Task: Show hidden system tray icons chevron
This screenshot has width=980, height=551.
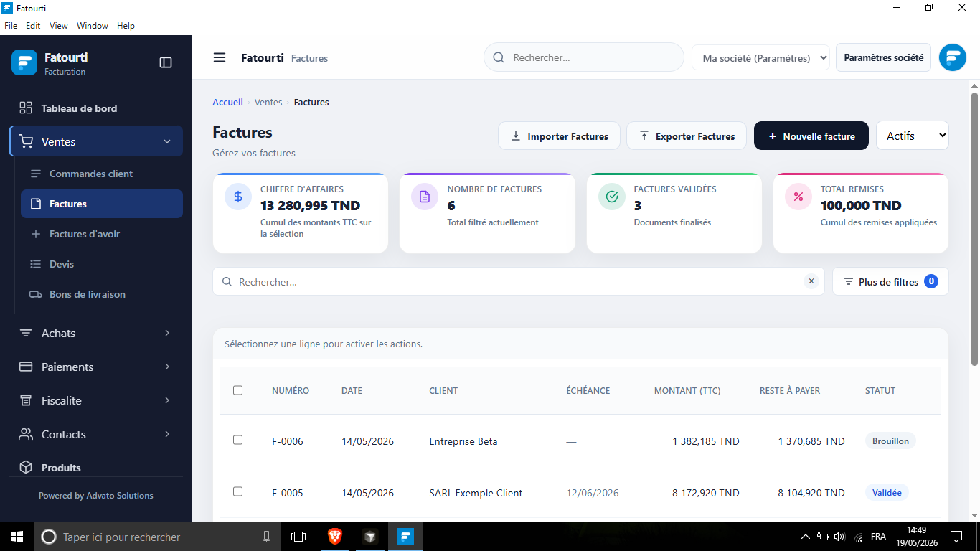Action: (805, 537)
